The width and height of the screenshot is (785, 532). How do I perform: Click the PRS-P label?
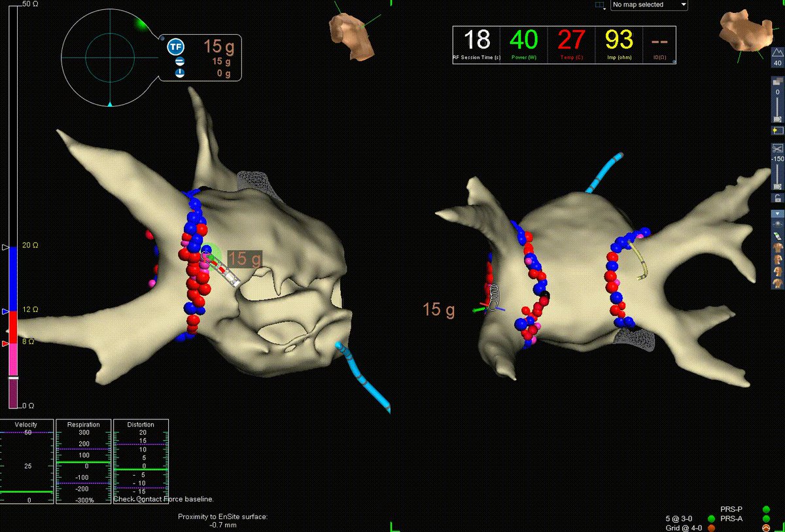click(x=731, y=509)
